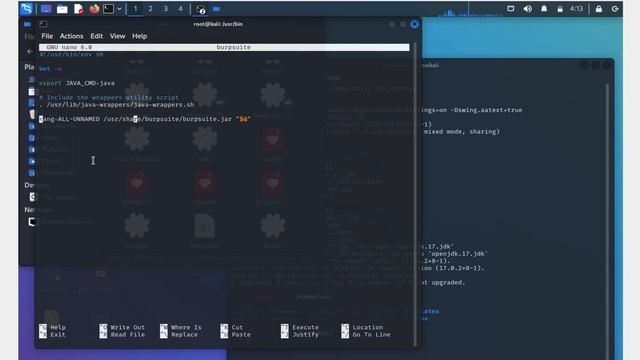The height and width of the screenshot is (360, 640).
Task: Open the volume control tray icon
Action: [527, 9]
